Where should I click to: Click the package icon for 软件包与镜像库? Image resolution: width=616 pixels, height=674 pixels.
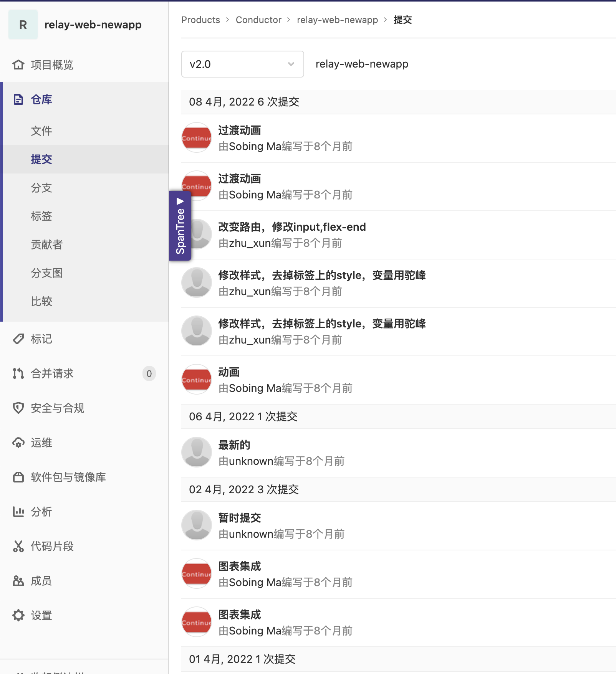(18, 477)
